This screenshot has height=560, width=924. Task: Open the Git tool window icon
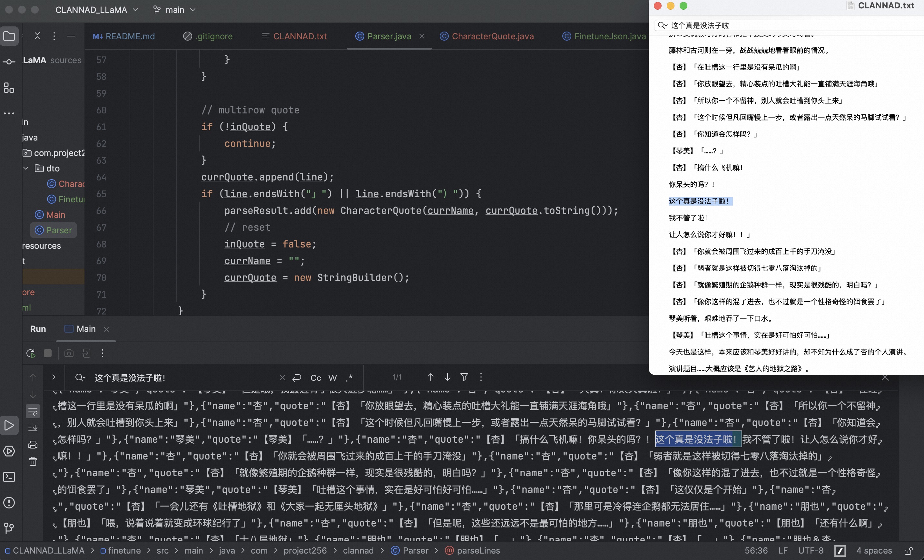click(9, 528)
